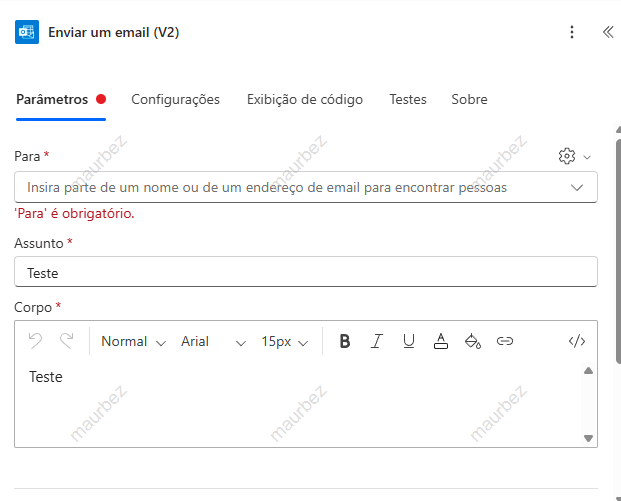Viewport: 621px width, 501px height.
Task: Open the Normal paragraph style dropdown
Action: pyautogui.click(x=133, y=341)
